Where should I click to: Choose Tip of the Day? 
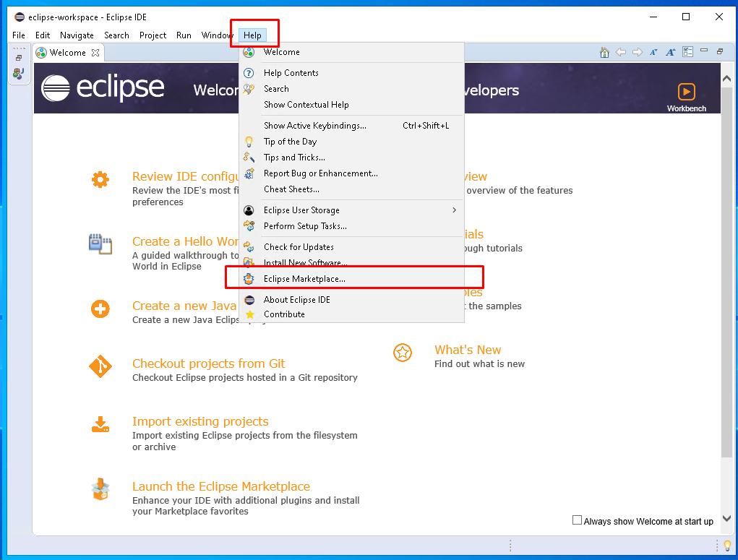(x=351, y=142)
